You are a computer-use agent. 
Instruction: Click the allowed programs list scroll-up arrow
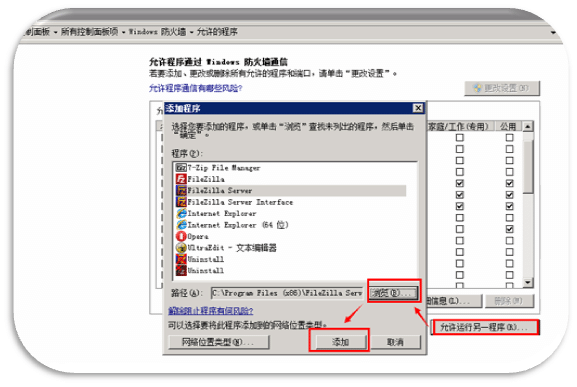click(528, 127)
